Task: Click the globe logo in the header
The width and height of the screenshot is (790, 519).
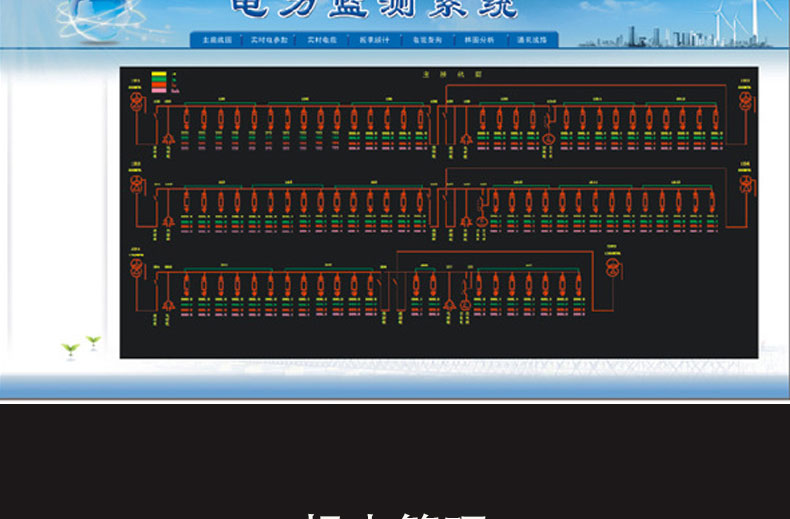Action: click(96, 17)
